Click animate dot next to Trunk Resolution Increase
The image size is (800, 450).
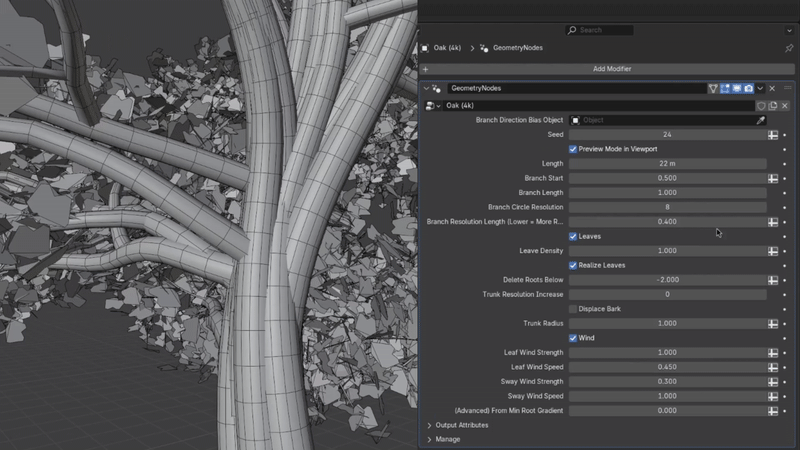tap(785, 295)
